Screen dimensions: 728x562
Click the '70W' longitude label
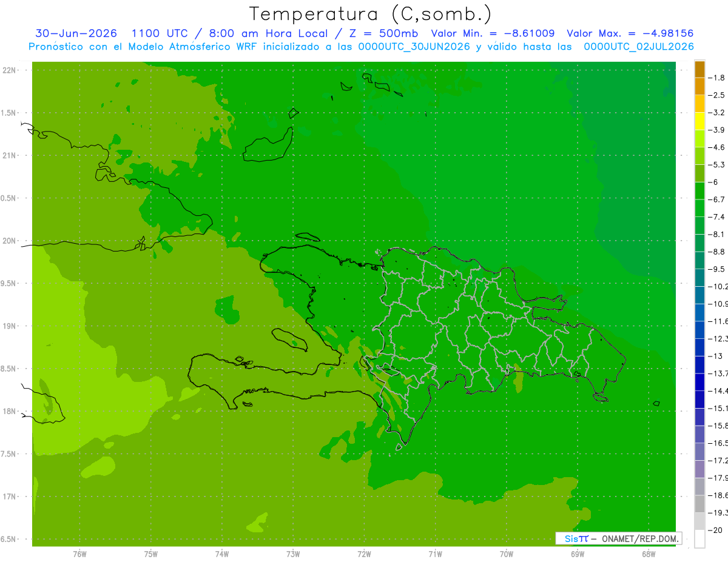pos(507,554)
